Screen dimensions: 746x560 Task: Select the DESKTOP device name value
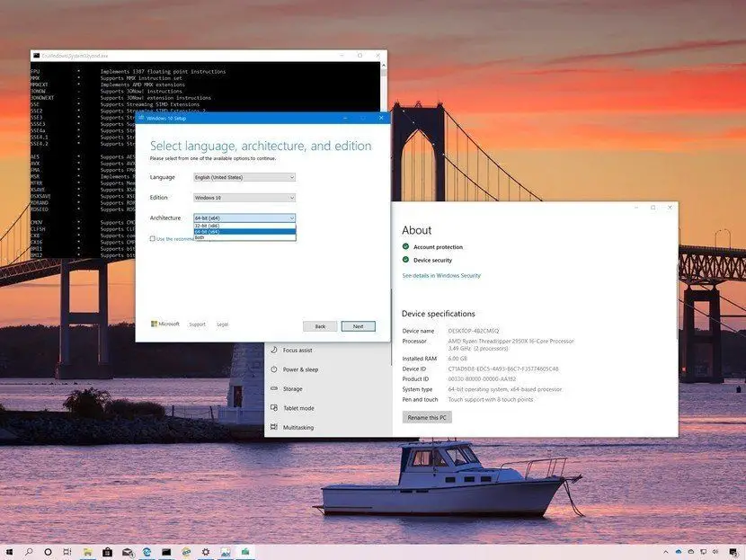pos(474,331)
